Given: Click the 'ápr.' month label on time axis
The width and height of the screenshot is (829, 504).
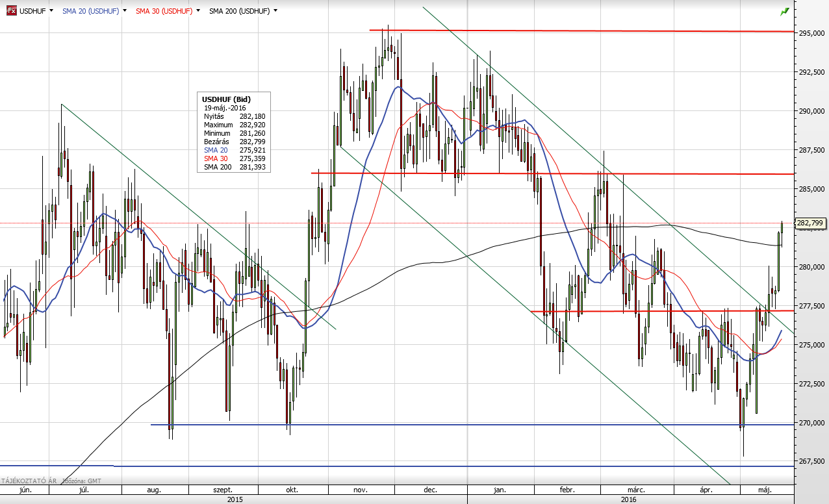Looking at the screenshot, I should pos(706,490).
